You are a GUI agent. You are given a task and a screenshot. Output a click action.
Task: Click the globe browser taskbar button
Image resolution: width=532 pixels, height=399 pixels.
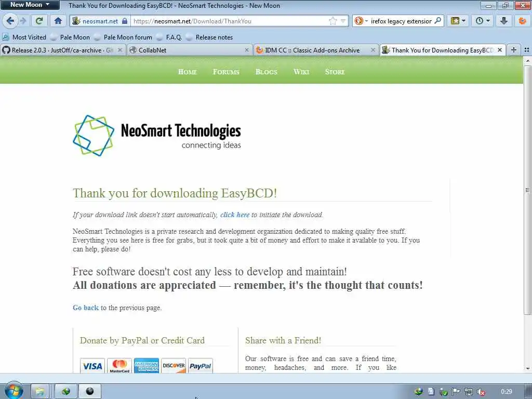pyautogui.click(x=66, y=392)
